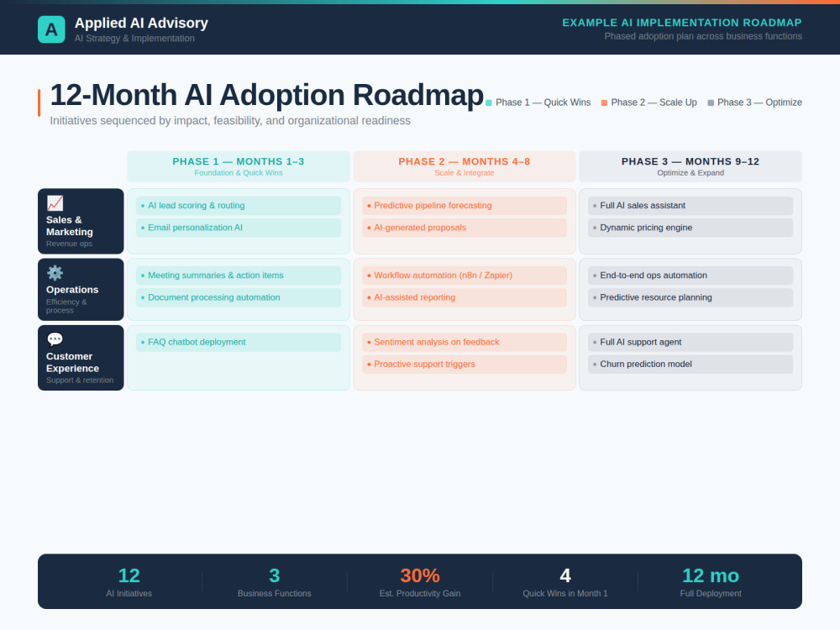Click 'Predictive pipeline forecasting' item
This screenshot has width=840, height=630.
click(x=465, y=206)
